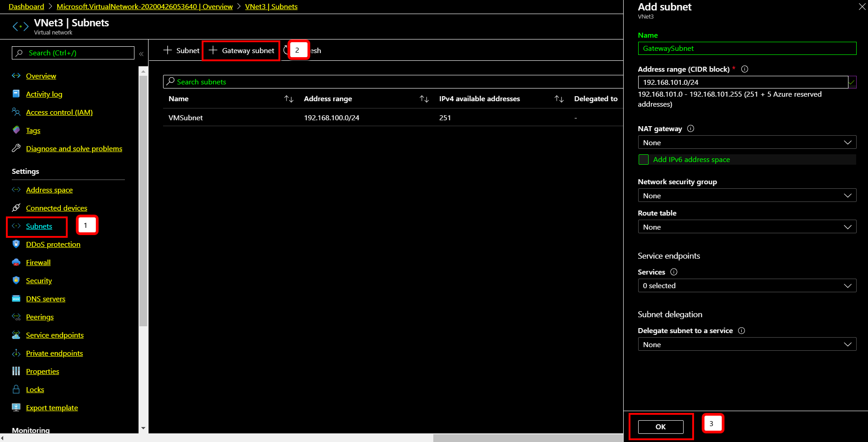868x442 pixels.
Task: Click the Service endpoints icon
Action: pyautogui.click(x=16, y=335)
